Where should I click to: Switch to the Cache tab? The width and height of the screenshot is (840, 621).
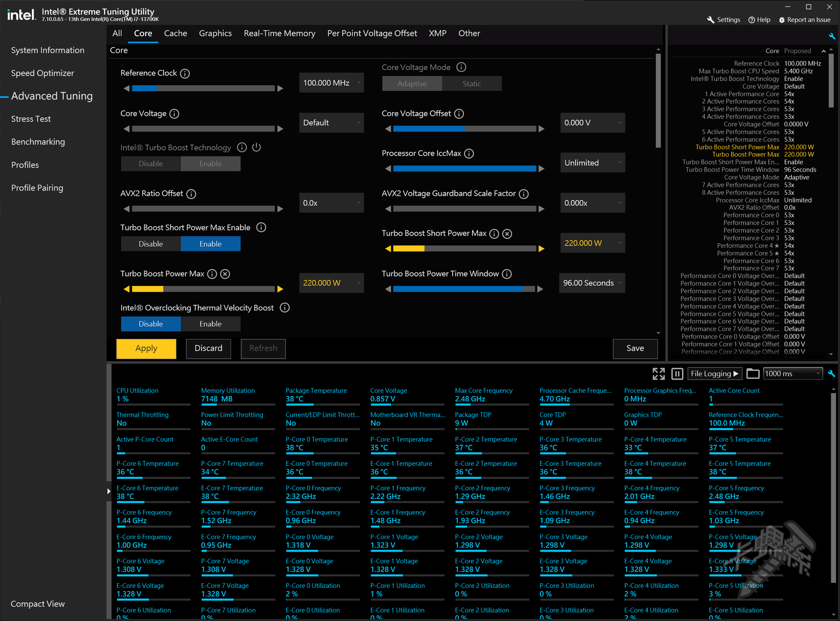click(x=175, y=33)
